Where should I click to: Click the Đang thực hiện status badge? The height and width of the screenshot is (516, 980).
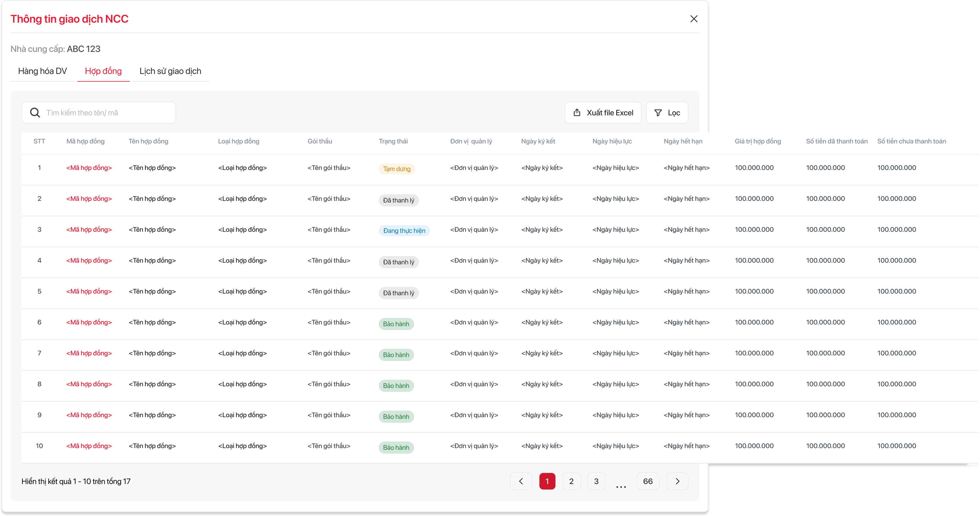pyautogui.click(x=404, y=230)
